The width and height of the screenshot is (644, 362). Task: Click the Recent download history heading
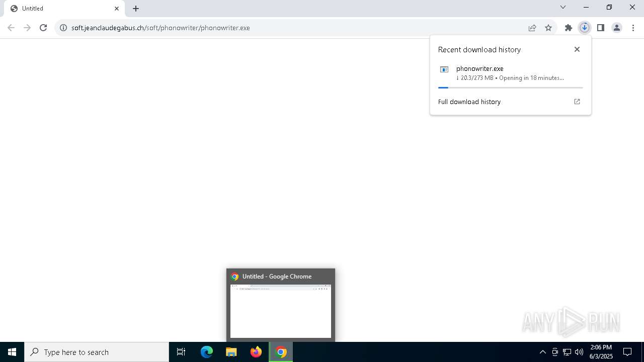479,49
